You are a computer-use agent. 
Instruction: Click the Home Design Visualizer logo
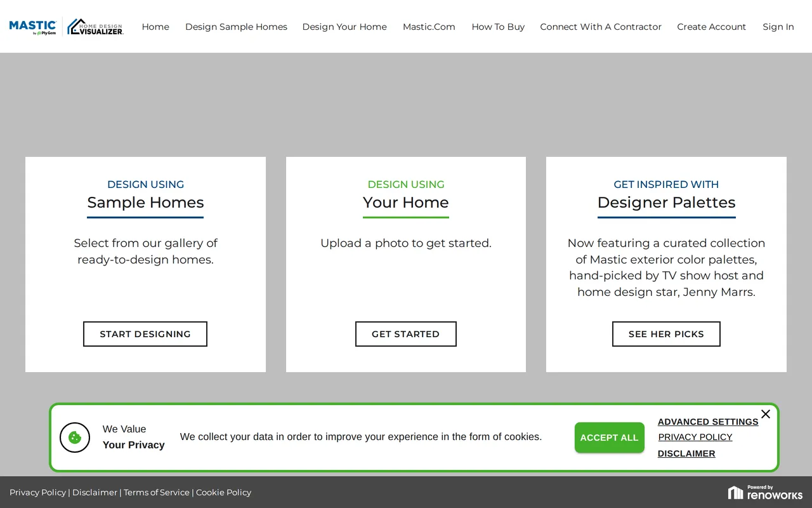95,27
